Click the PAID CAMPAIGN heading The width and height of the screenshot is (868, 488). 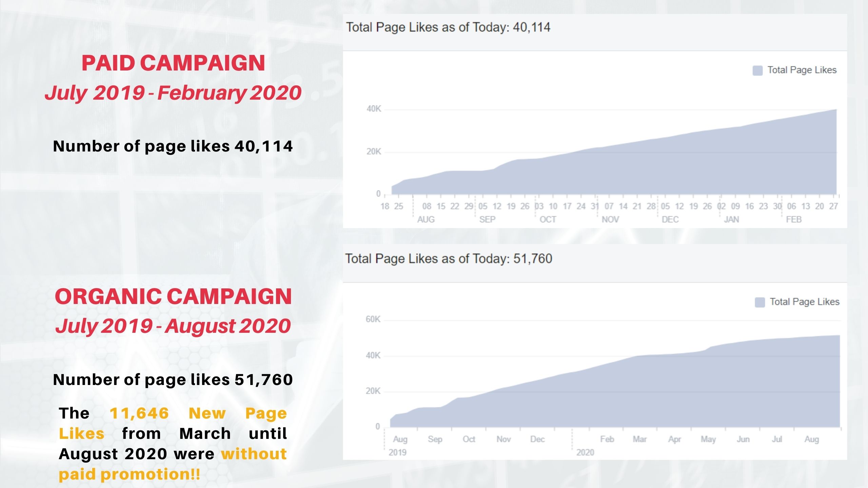(x=173, y=63)
